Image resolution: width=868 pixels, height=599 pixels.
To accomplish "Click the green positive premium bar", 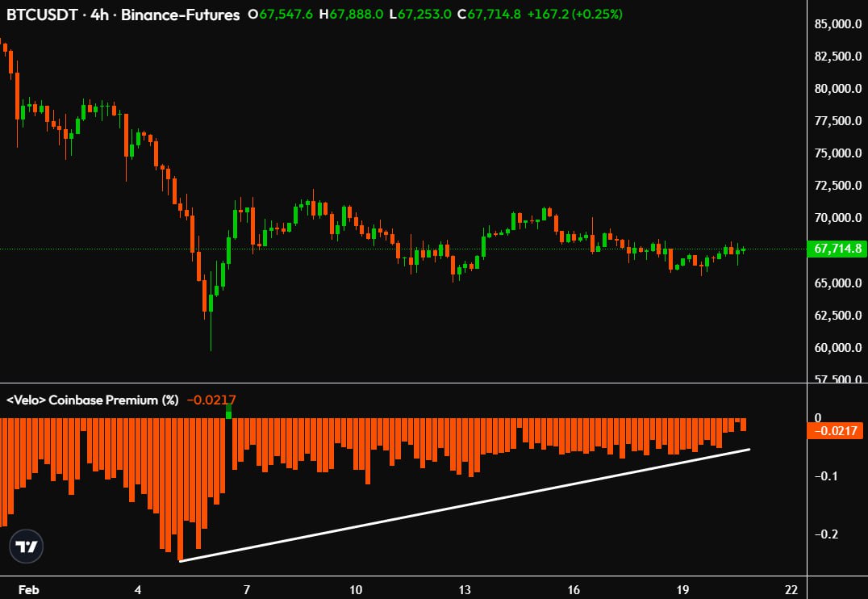I will pos(228,411).
